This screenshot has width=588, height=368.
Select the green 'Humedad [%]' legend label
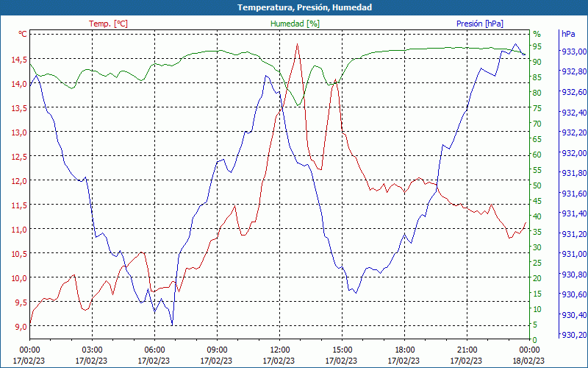(x=295, y=24)
